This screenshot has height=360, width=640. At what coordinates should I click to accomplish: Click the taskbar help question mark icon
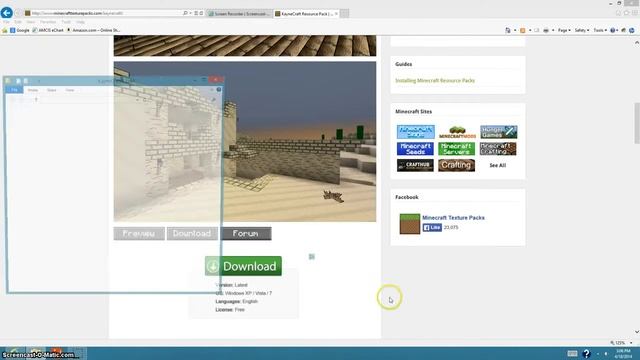point(586,353)
